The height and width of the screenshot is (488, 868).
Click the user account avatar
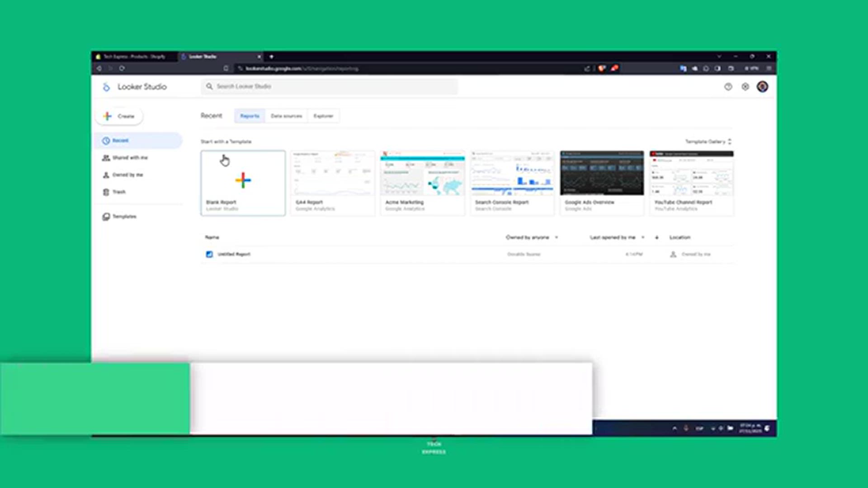click(762, 87)
